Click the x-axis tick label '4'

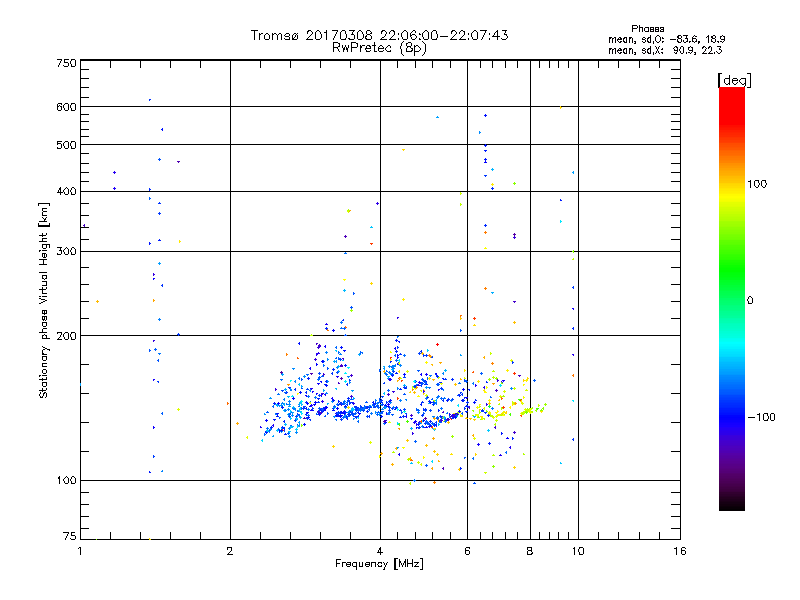pyautogui.click(x=380, y=551)
